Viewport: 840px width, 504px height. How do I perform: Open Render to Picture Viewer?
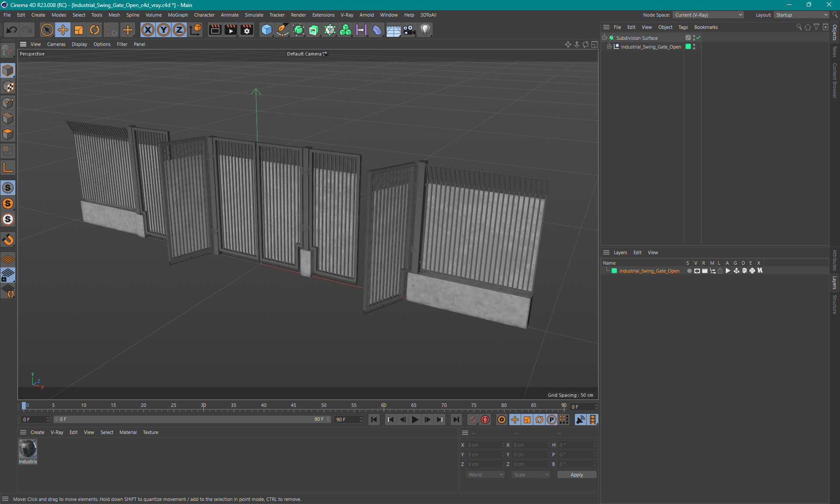[231, 30]
